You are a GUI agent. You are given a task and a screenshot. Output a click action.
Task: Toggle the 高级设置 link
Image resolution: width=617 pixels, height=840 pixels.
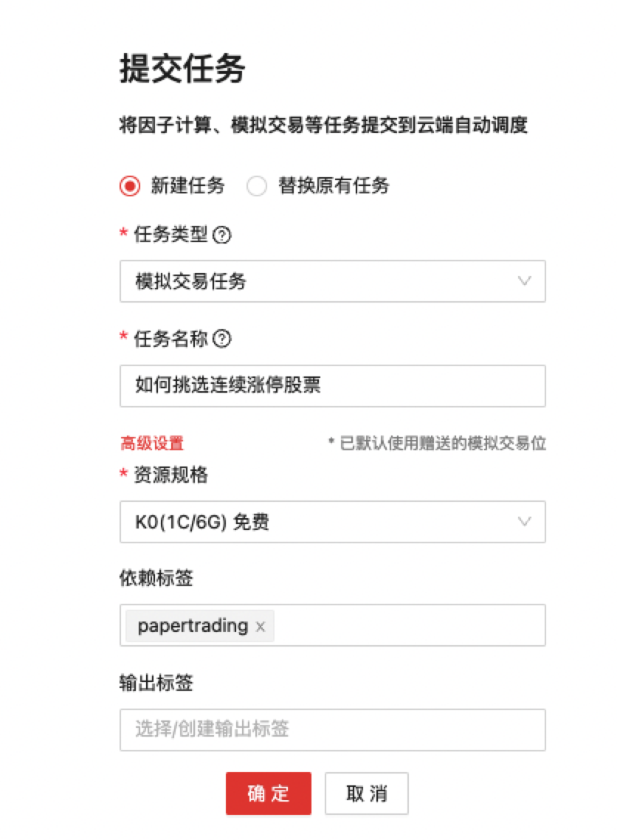pyautogui.click(x=151, y=444)
